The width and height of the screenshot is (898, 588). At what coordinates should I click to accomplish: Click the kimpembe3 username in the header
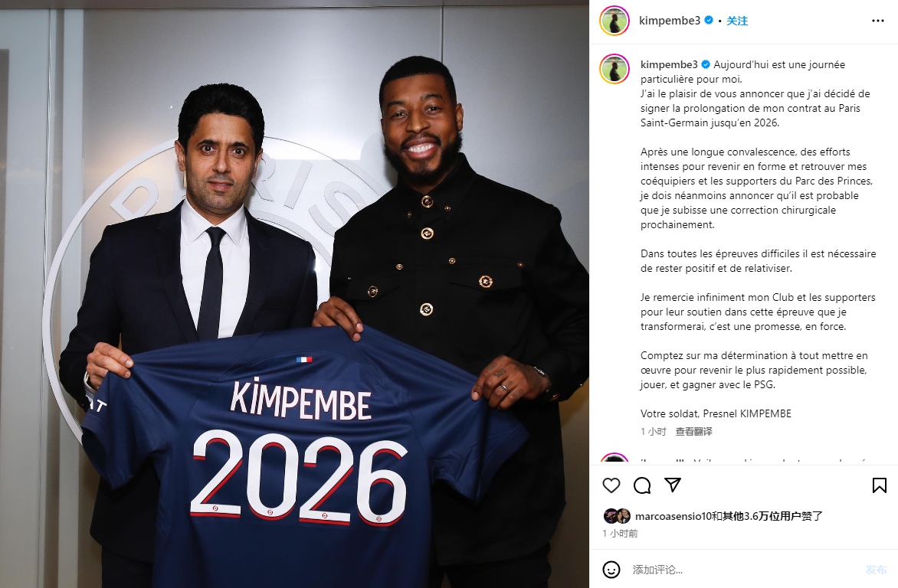[x=670, y=21]
